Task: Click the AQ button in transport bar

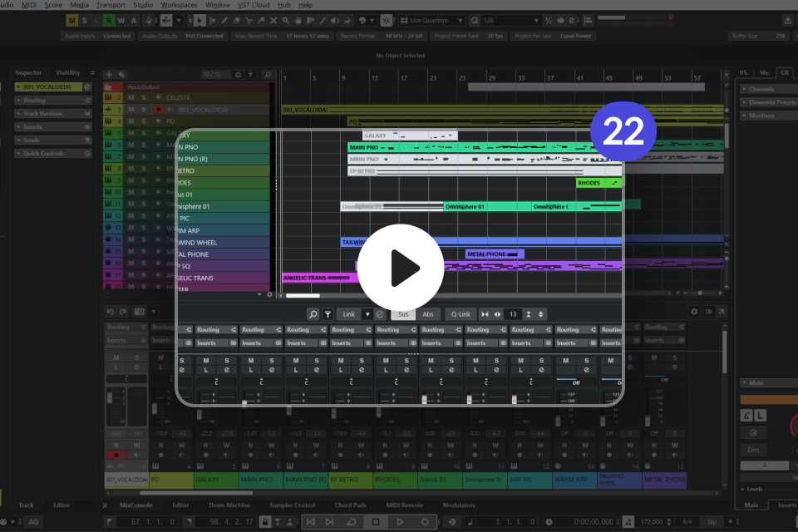Action: point(33,522)
